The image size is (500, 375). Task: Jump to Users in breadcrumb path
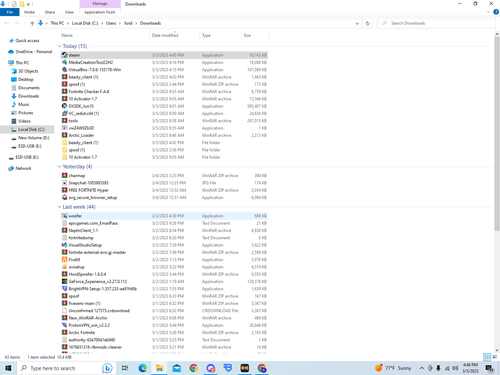[x=111, y=23]
